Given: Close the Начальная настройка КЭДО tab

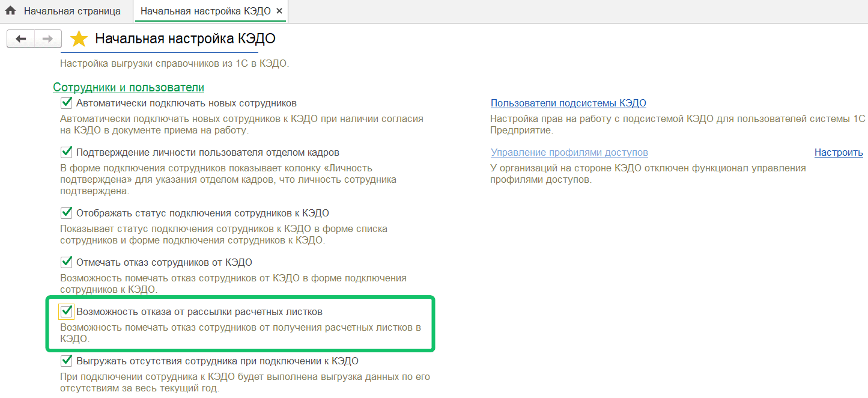Looking at the screenshot, I should 279,11.
